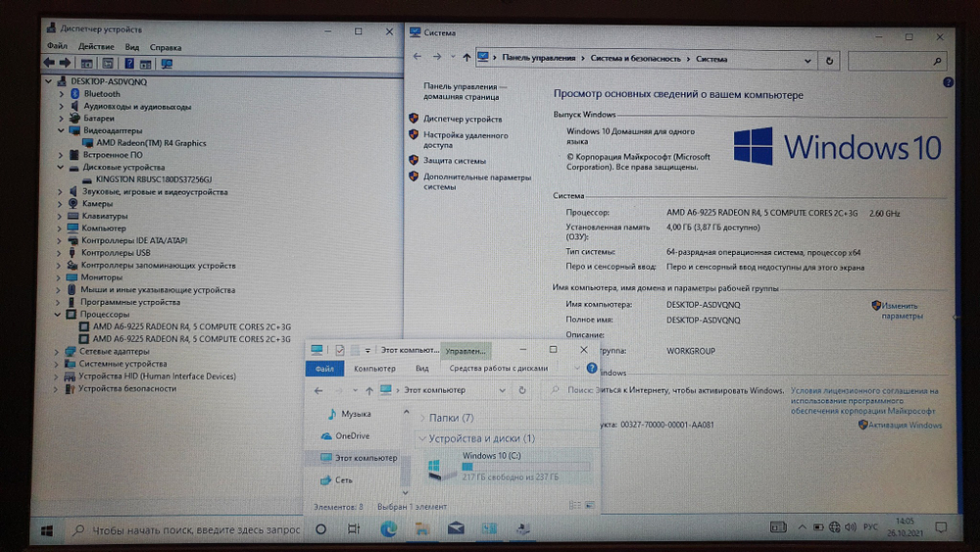The image size is (980, 552).
Task: Select KINGSTON RBUSC180DS37256GJ disk
Action: tap(154, 179)
